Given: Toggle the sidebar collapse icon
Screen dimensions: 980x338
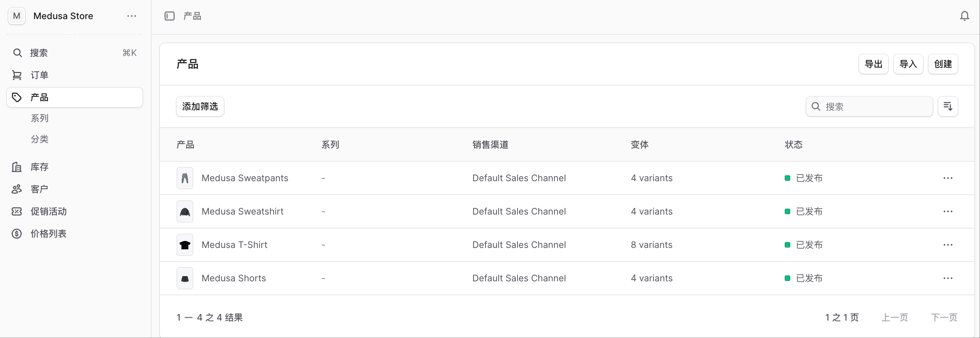Looking at the screenshot, I should click(169, 16).
